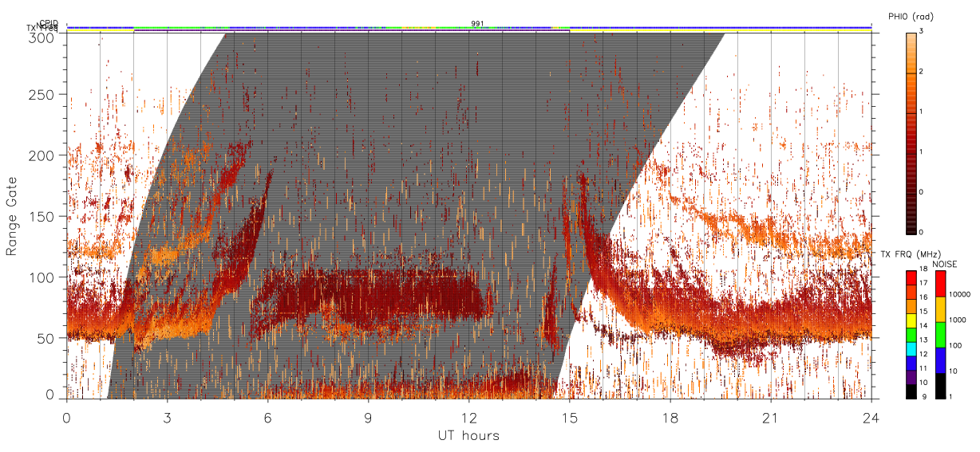Viewport: 980px width, 452px height.
Task: Pick the cyan 12–13 MHz TX FRQ swatch
Action: pyautogui.click(x=911, y=348)
